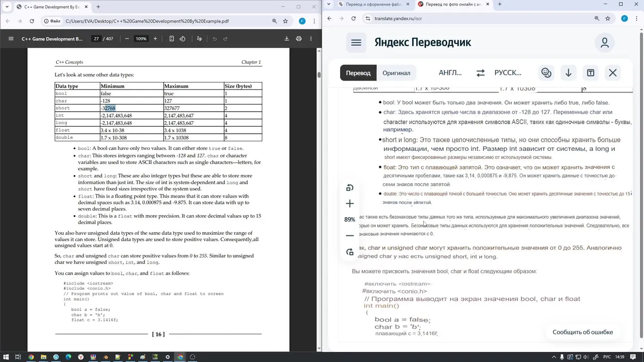The image size is (644, 362).
Task: Rotate the PDF page counterclockwise
Action: coord(183,39)
